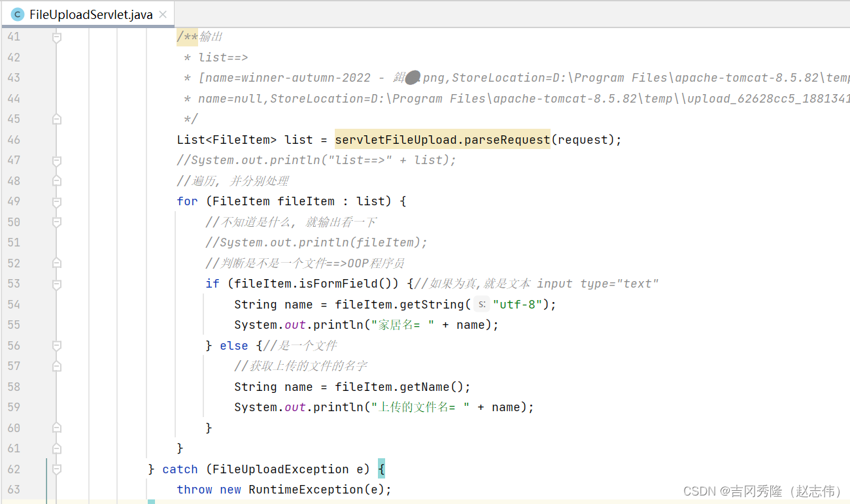
Task: Click the fold end marker on line 45
Action: pos(57,120)
